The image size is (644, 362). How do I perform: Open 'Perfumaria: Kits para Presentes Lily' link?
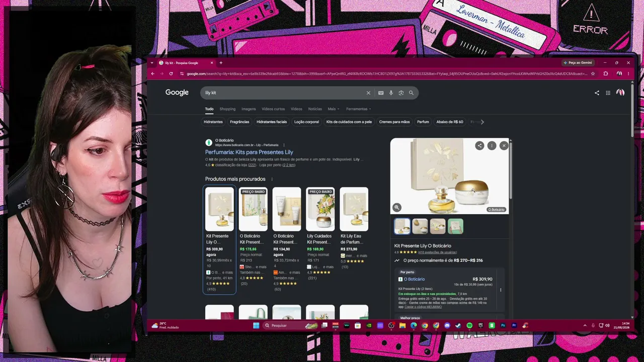click(x=249, y=152)
